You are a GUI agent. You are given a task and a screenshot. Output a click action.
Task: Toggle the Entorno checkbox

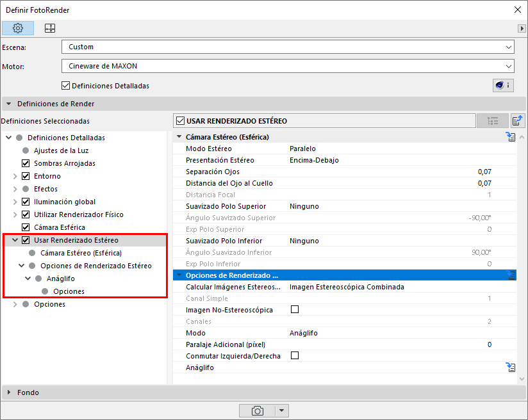[x=26, y=176]
